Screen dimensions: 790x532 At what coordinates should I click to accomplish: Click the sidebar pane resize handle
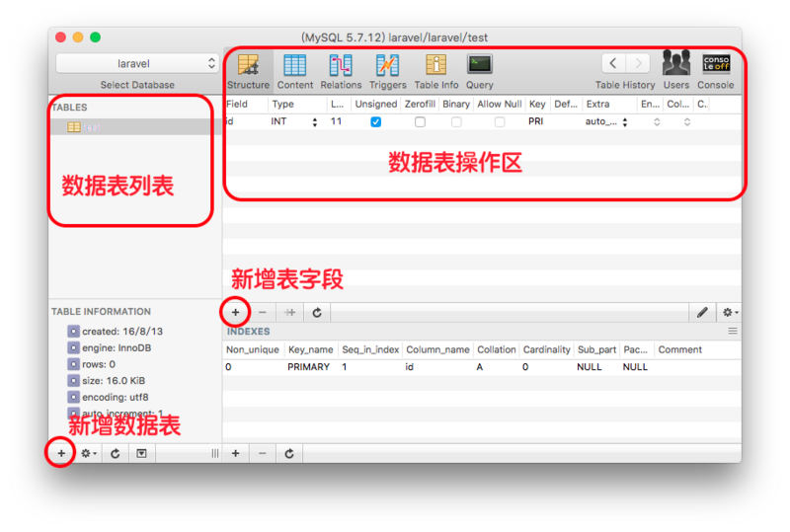(215, 453)
